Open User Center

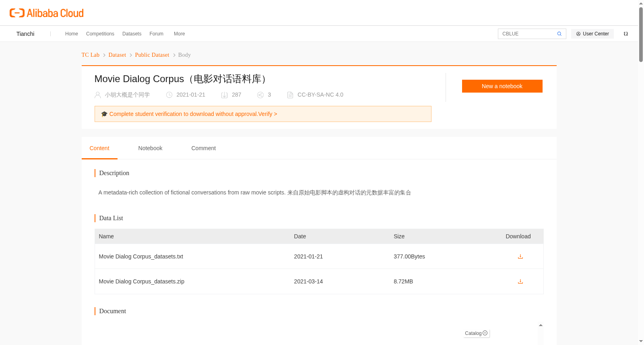(x=592, y=34)
